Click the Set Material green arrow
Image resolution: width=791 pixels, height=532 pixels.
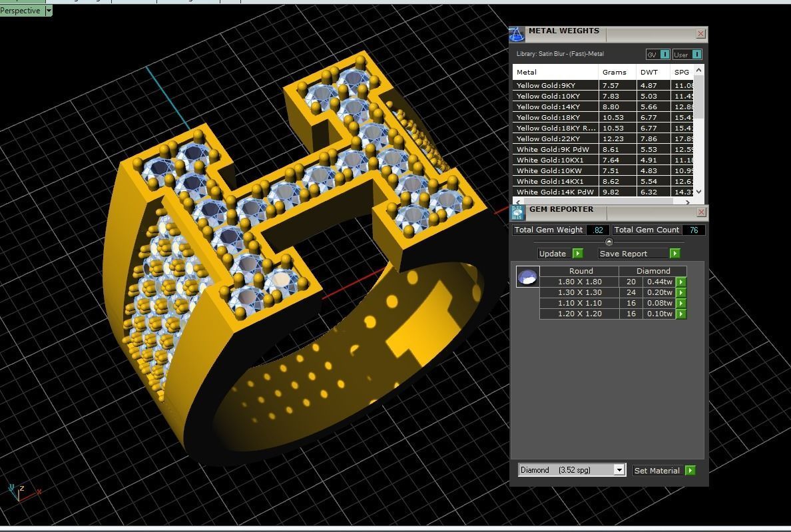pyautogui.click(x=690, y=470)
